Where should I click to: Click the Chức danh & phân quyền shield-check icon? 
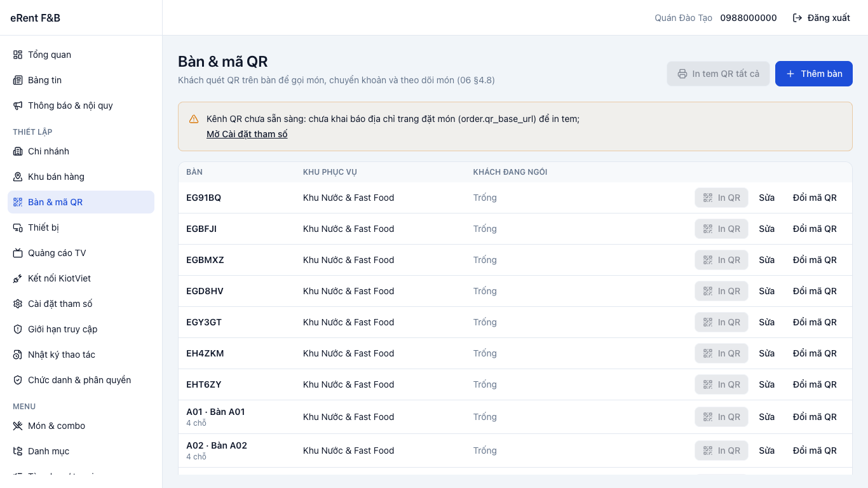coord(18,380)
